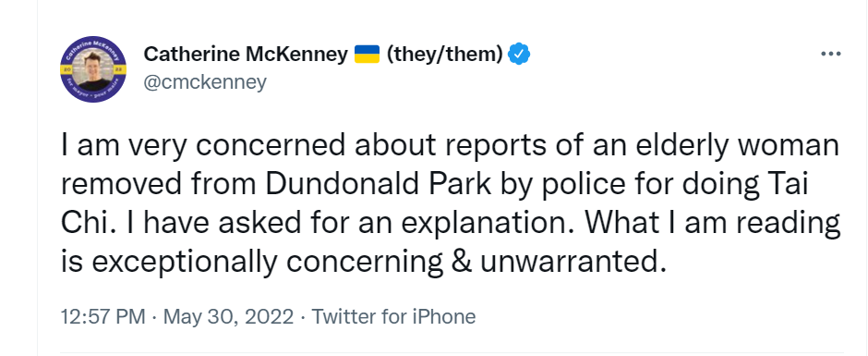The image size is (868, 356).
Task: Click the May 30, 2022 date
Action: click(229, 317)
